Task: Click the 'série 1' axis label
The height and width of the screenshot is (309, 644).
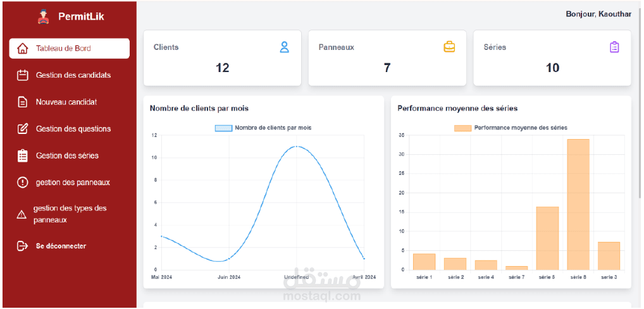Action: [x=424, y=277]
